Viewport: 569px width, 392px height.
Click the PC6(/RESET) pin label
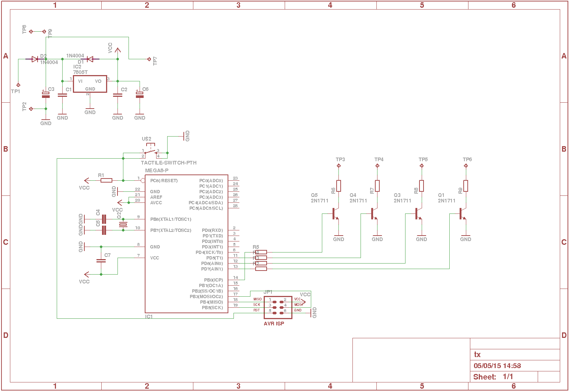tap(164, 181)
